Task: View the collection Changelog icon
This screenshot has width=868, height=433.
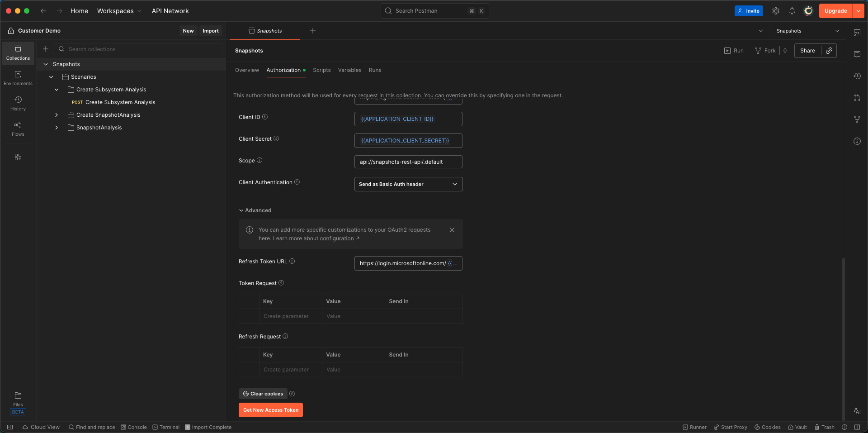Action: tap(857, 76)
